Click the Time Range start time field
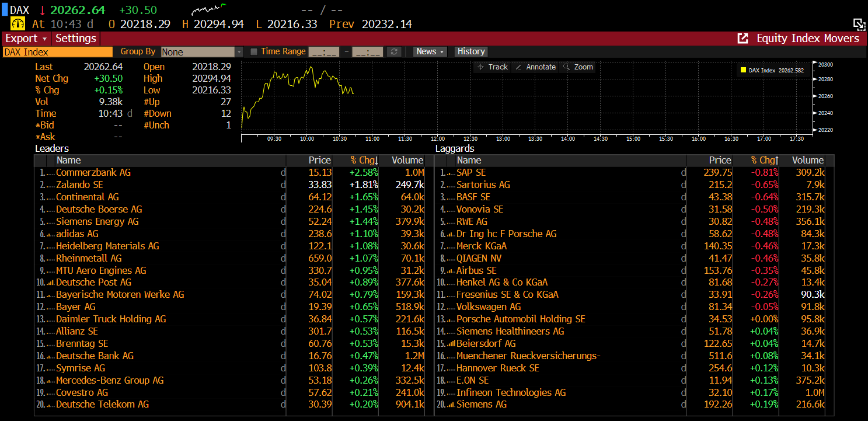Screen dimensions: 868x421 [323, 52]
